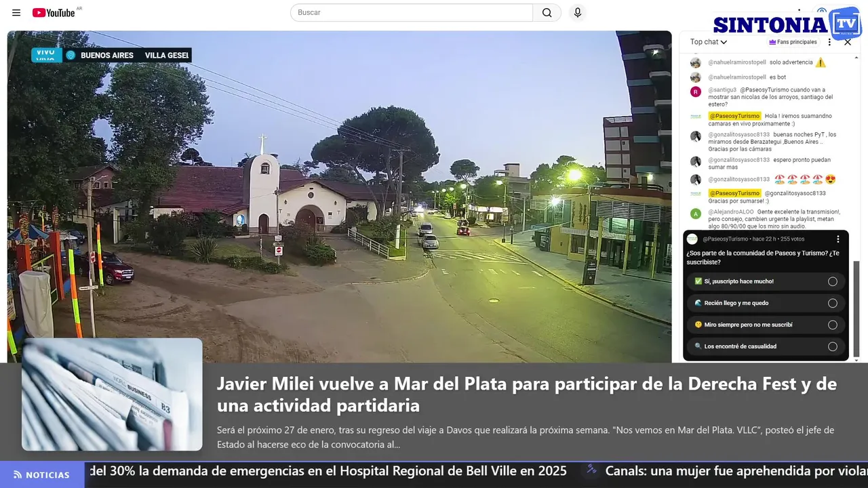Click the newspapers news thumbnail

tap(112, 394)
